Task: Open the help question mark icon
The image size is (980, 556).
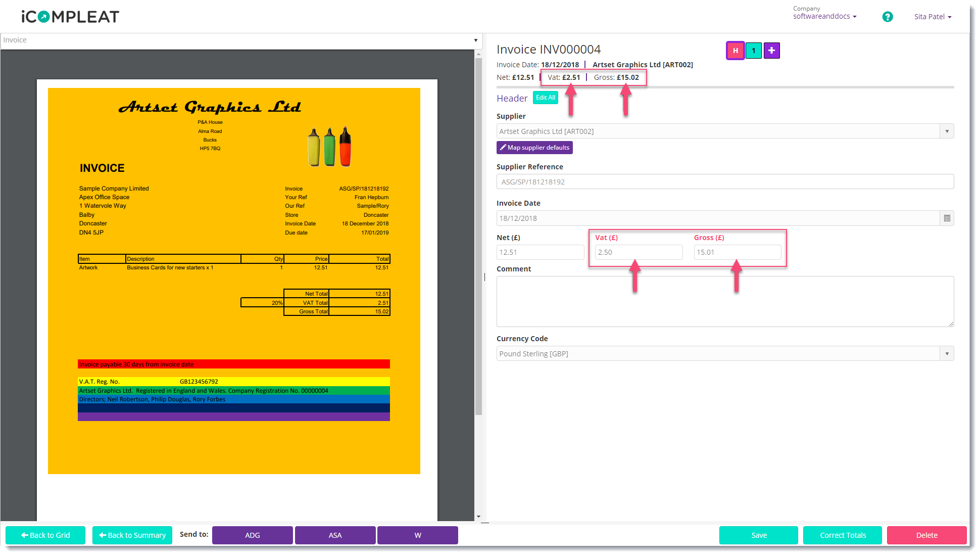Action: (x=887, y=17)
